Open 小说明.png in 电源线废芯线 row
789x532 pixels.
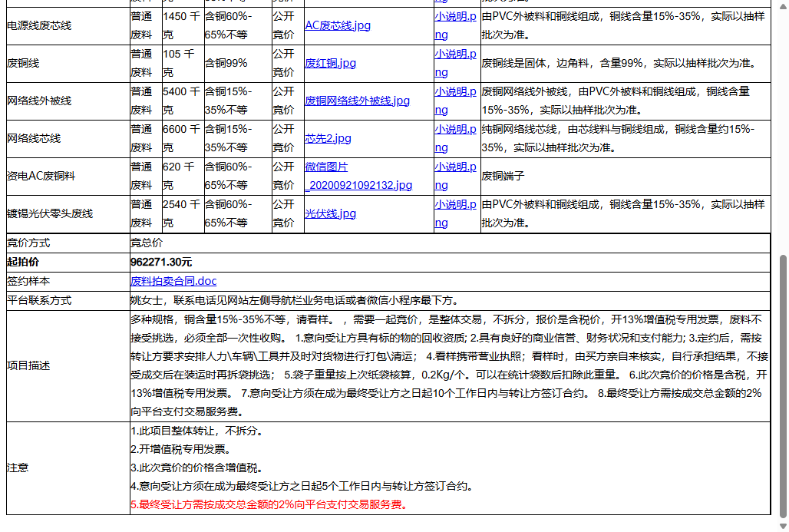pyautogui.click(x=455, y=25)
